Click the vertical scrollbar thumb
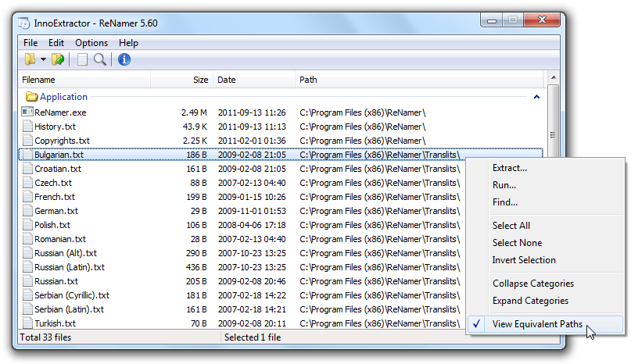Viewport: 631px width, 364px height. (x=554, y=134)
